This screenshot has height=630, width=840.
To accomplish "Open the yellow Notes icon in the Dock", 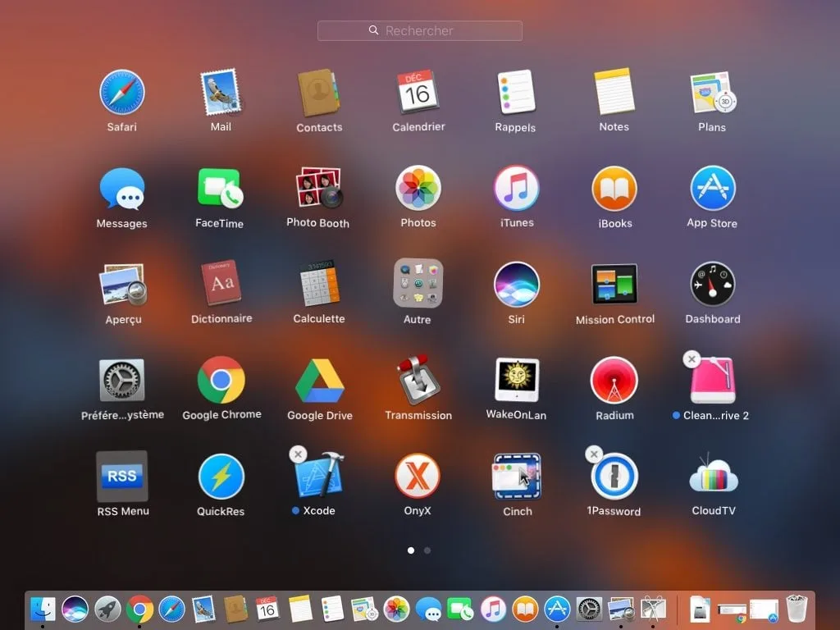I will click(300, 609).
